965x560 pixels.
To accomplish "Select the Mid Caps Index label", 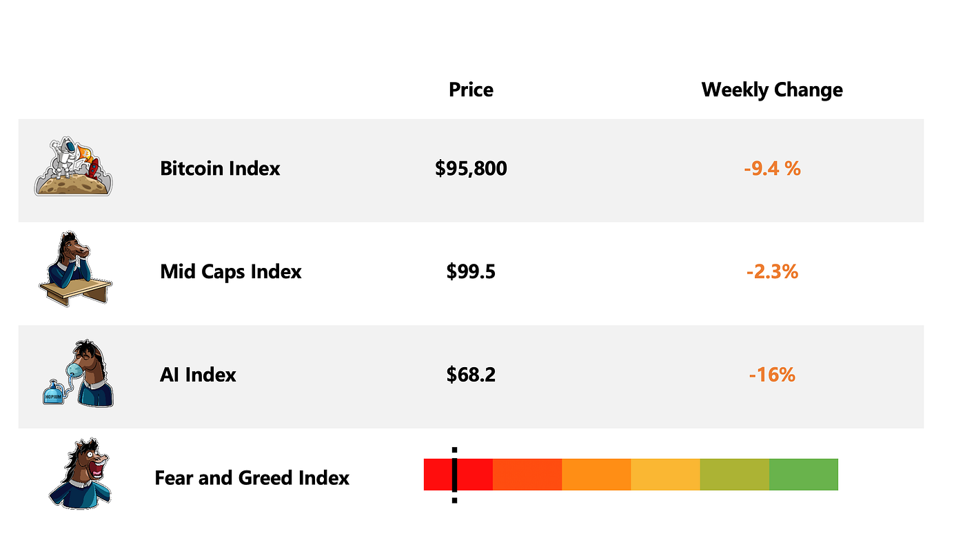I will tap(231, 271).
